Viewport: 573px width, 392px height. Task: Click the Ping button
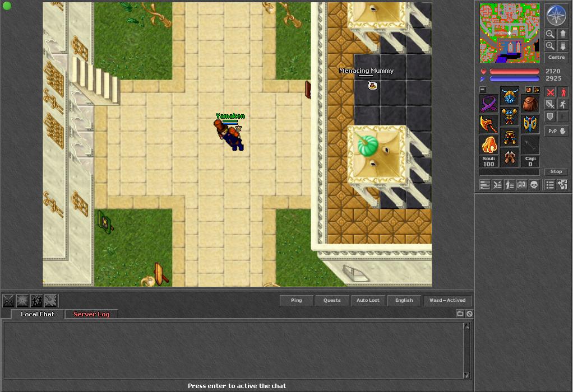click(297, 300)
